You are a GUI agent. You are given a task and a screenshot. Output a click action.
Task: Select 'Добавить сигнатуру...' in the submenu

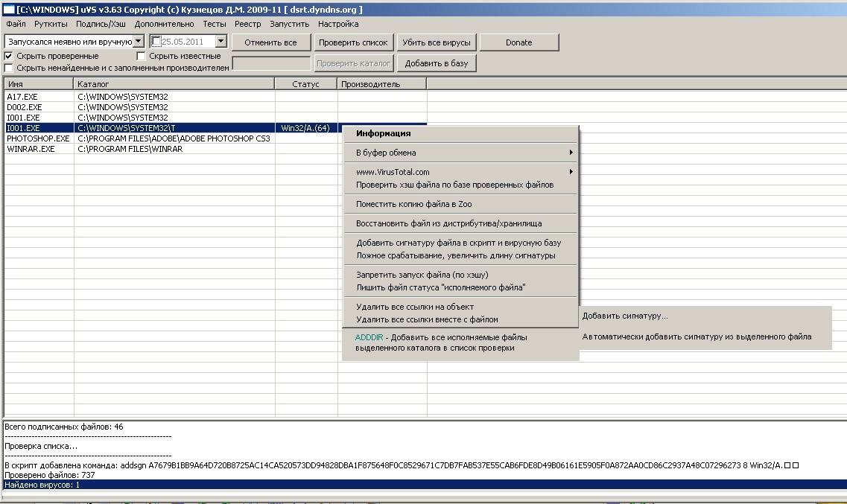pos(625,316)
